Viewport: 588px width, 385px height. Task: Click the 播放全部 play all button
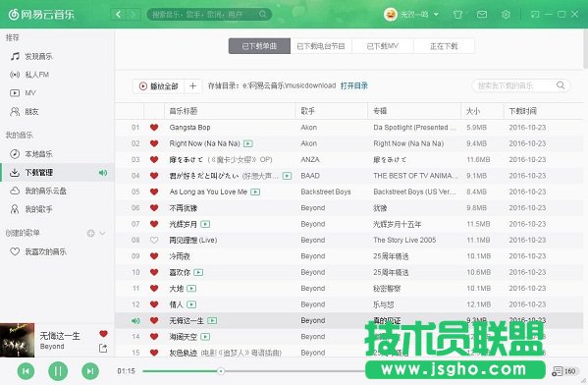(x=158, y=85)
